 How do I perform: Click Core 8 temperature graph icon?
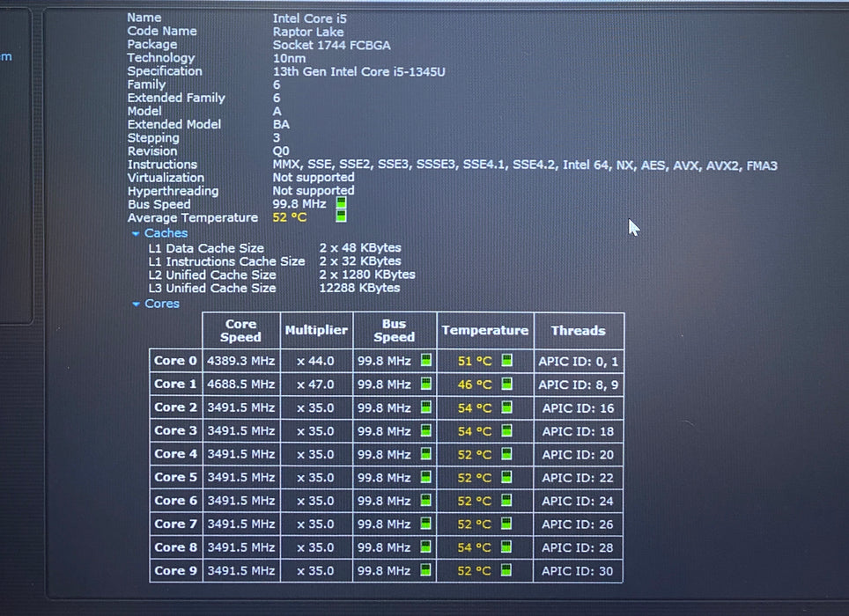(x=506, y=546)
